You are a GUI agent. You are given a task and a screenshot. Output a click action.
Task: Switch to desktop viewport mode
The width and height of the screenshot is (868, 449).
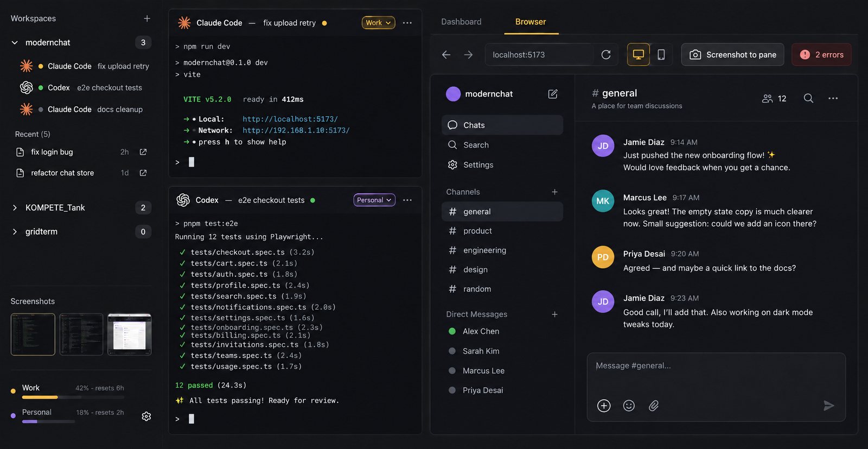pyautogui.click(x=639, y=55)
